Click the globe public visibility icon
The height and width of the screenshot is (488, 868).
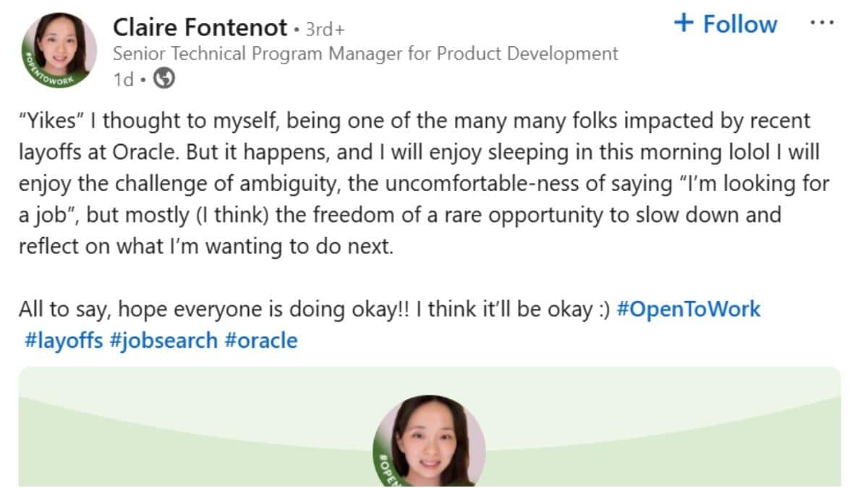[x=165, y=80]
